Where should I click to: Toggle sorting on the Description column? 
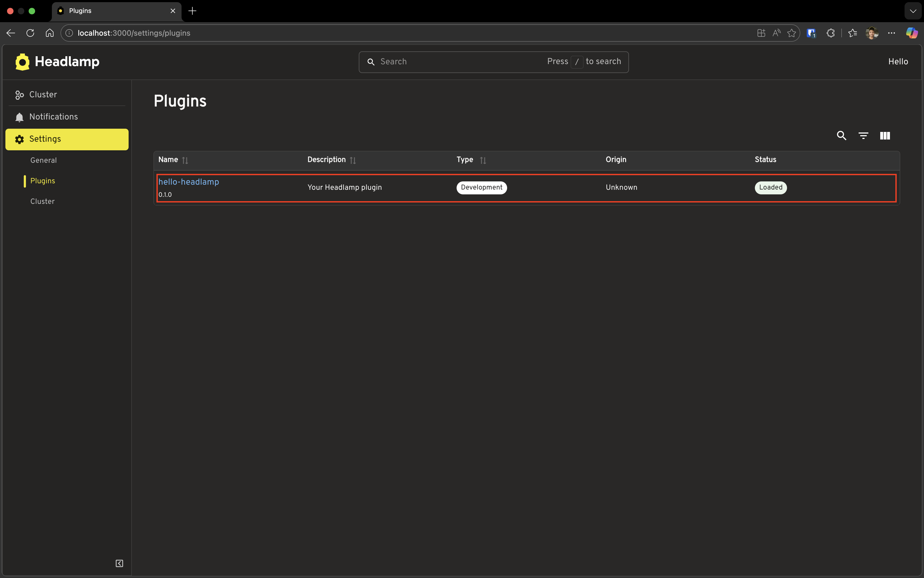pyautogui.click(x=352, y=160)
